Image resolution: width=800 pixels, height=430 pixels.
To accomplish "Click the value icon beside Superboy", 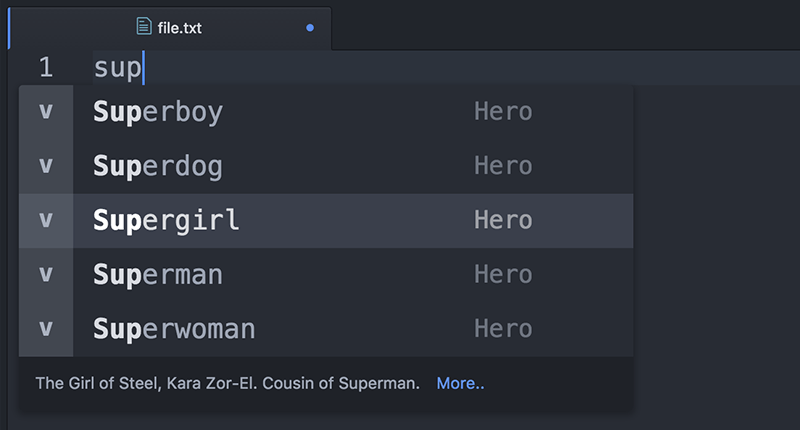I will coord(46,112).
